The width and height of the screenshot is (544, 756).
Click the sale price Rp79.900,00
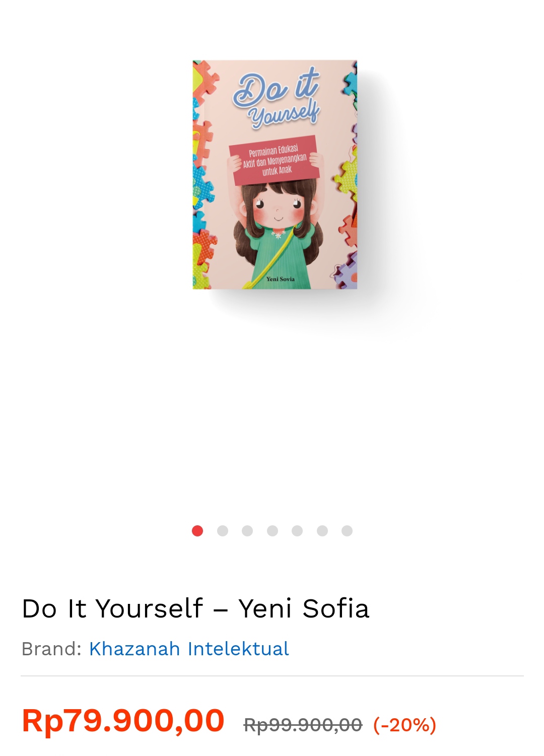coord(123,720)
